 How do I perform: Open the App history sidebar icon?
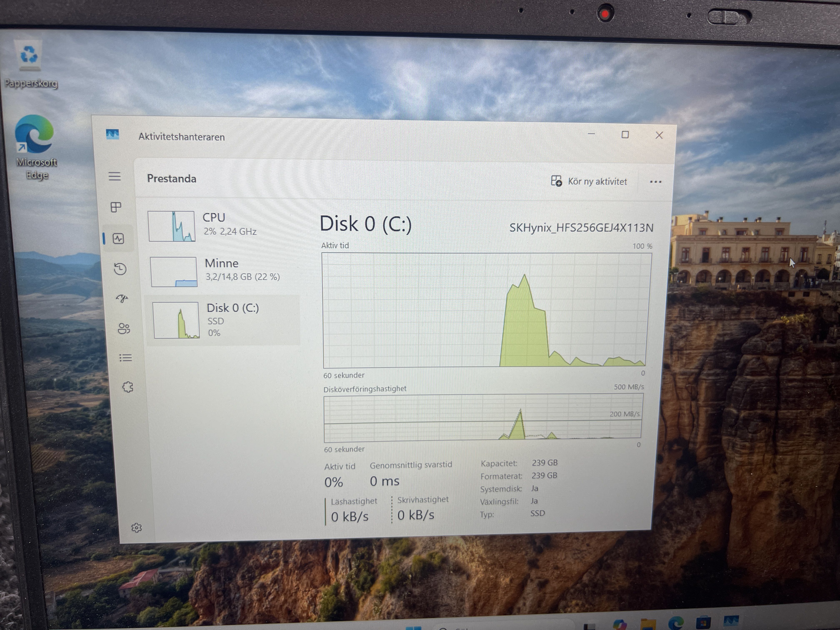(120, 269)
